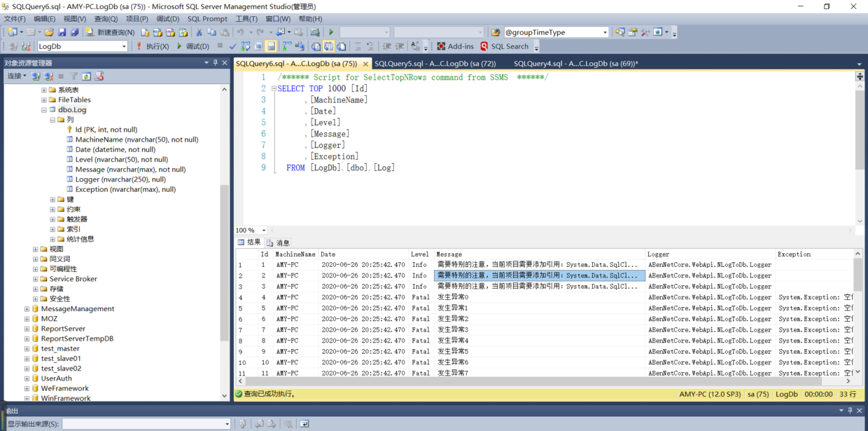Click the Disconnect icon in Object Explorer
This screenshot has width=868, height=431.
48,76
